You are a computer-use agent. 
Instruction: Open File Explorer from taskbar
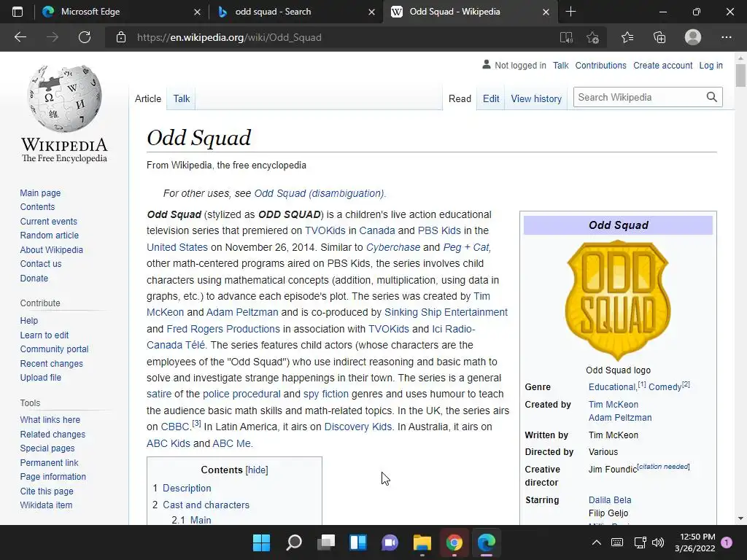pos(422,542)
